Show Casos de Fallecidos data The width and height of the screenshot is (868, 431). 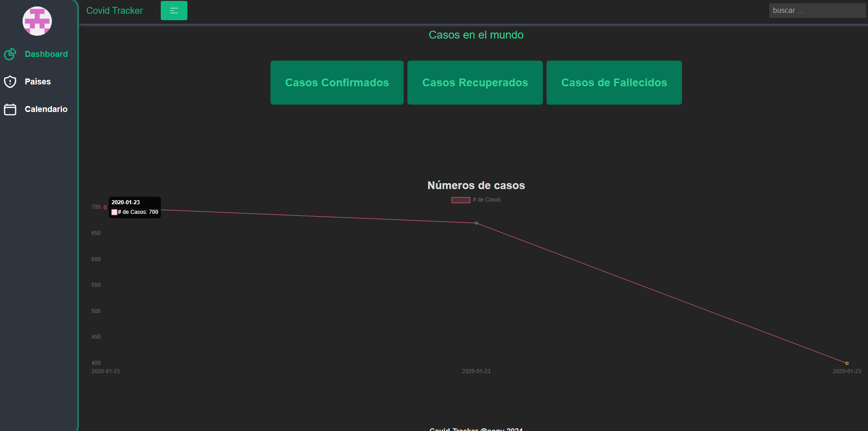coord(614,83)
